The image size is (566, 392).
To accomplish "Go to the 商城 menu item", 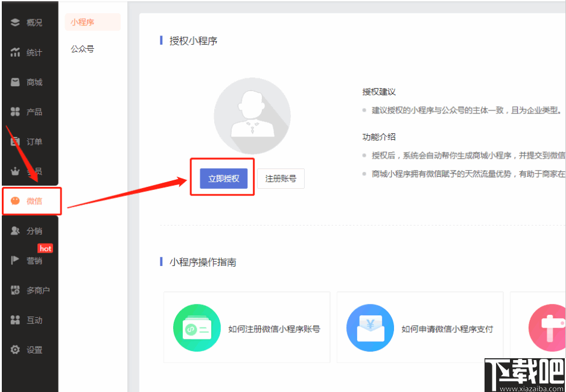I will click(34, 82).
